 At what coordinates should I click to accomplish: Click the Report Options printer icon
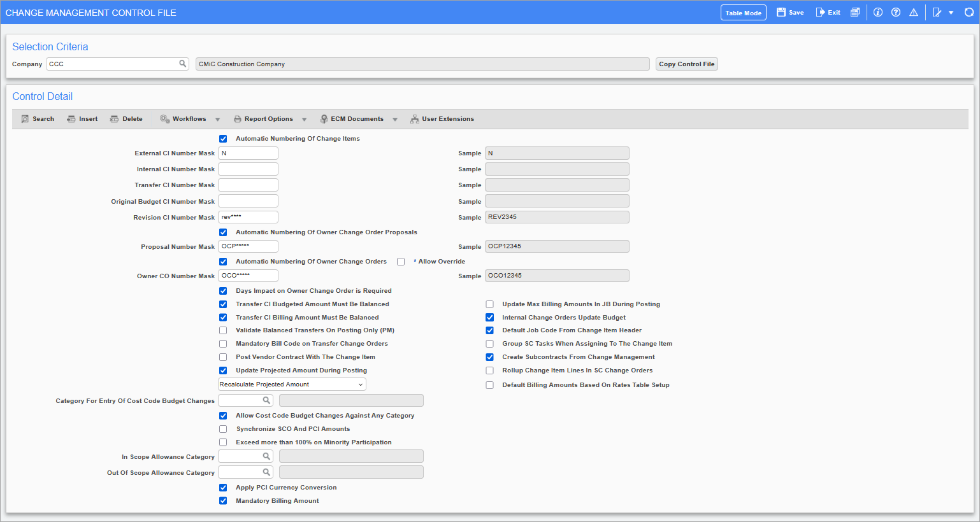(x=238, y=119)
